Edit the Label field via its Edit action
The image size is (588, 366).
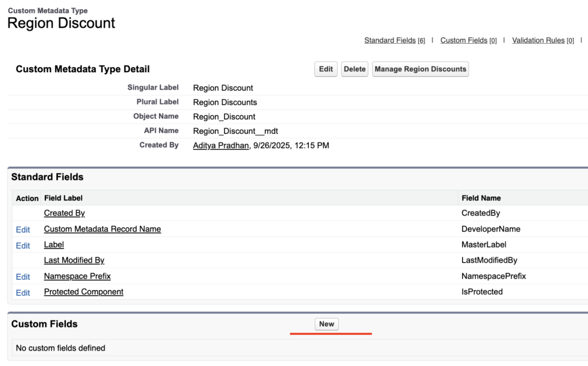(23, 244)
